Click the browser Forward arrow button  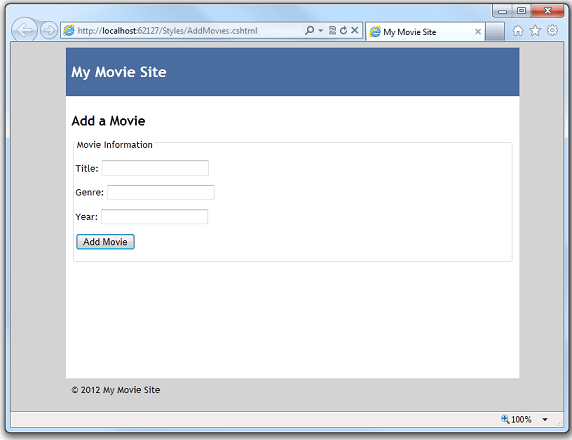click(49, 30)
